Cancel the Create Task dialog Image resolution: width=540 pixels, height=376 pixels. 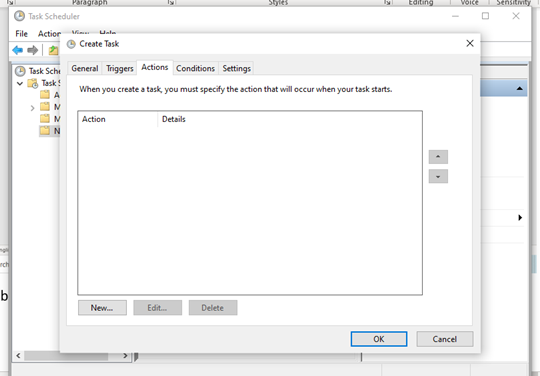click(x=445, y=339)
